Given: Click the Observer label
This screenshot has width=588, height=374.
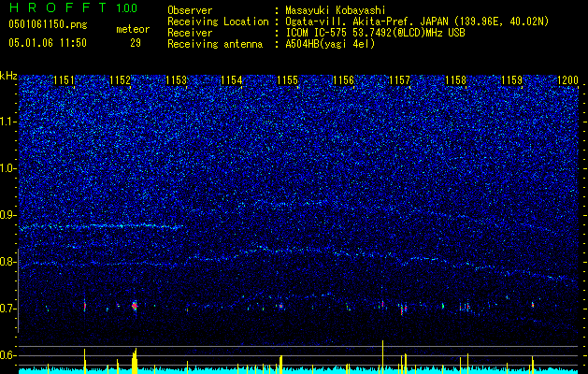Looking at the screenshot, I should pos(190,10).
